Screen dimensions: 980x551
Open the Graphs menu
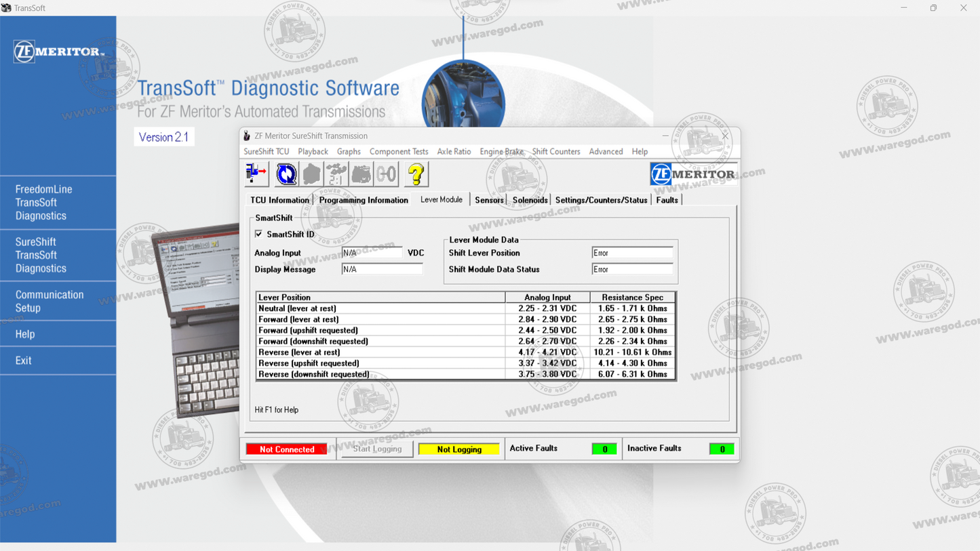pyautogui.click(x=349, y=151)
